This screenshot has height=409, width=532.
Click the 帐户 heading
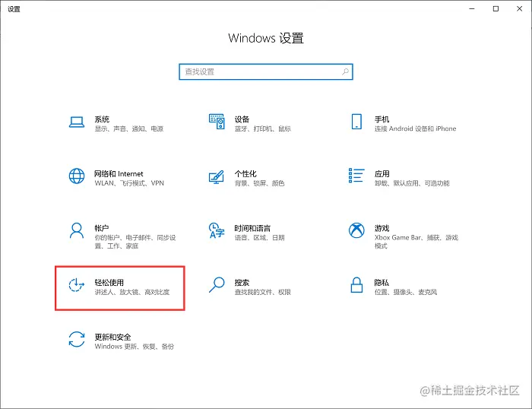click(101, 228)
